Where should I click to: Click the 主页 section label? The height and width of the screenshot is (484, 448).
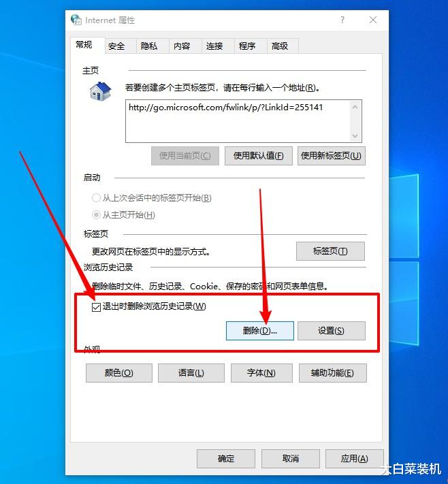pos(91,70)
